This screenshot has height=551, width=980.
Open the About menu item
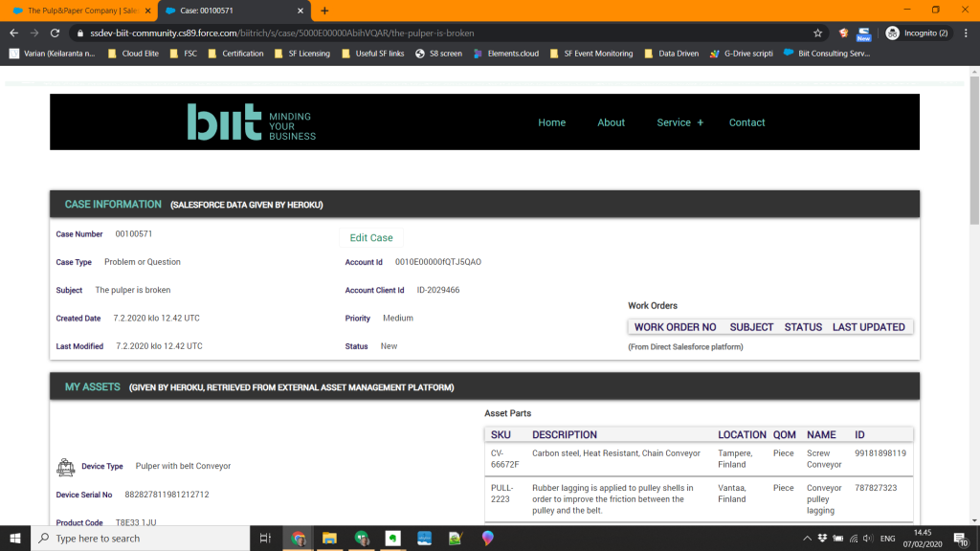click(x=611, y=122)
